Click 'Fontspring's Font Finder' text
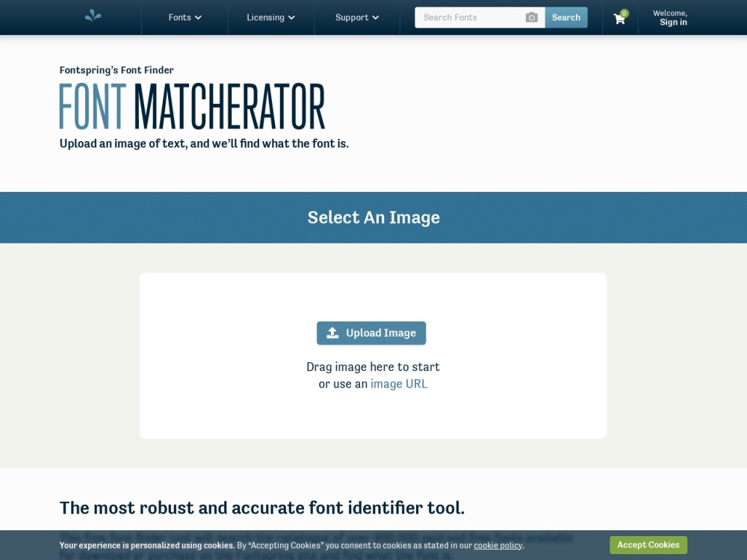 pyautogui.click(x=117, y=70)
